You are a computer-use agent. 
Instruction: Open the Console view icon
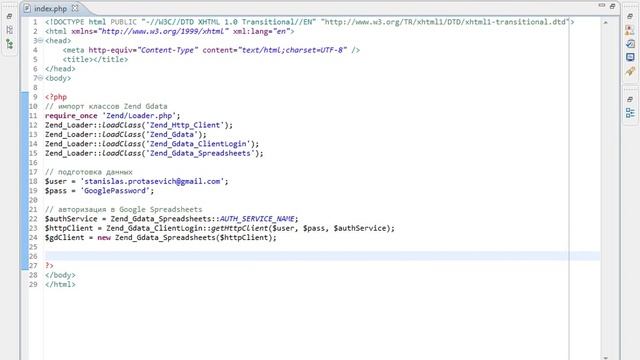coord(630,57)
